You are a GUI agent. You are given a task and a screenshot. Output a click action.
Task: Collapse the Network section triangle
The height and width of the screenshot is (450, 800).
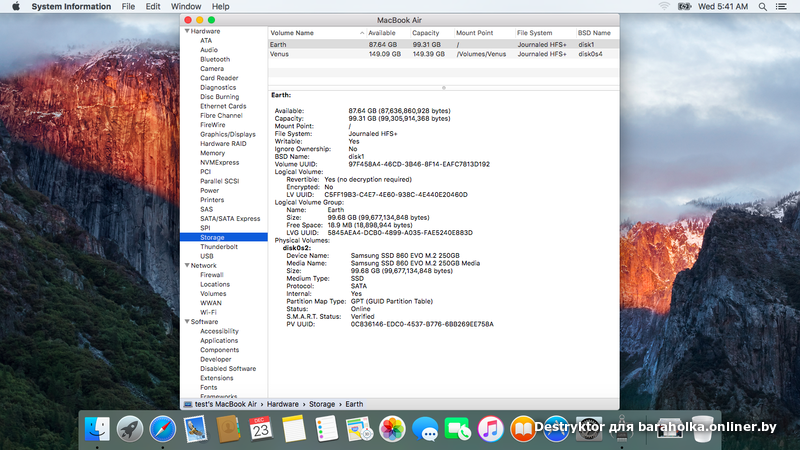tap(187, 265)
